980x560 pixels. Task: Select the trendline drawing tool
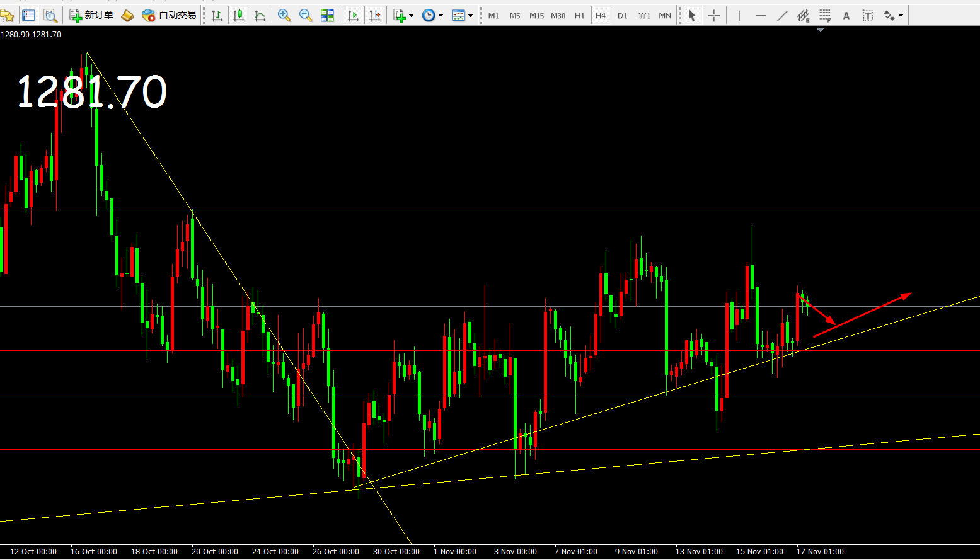(782, 16)
